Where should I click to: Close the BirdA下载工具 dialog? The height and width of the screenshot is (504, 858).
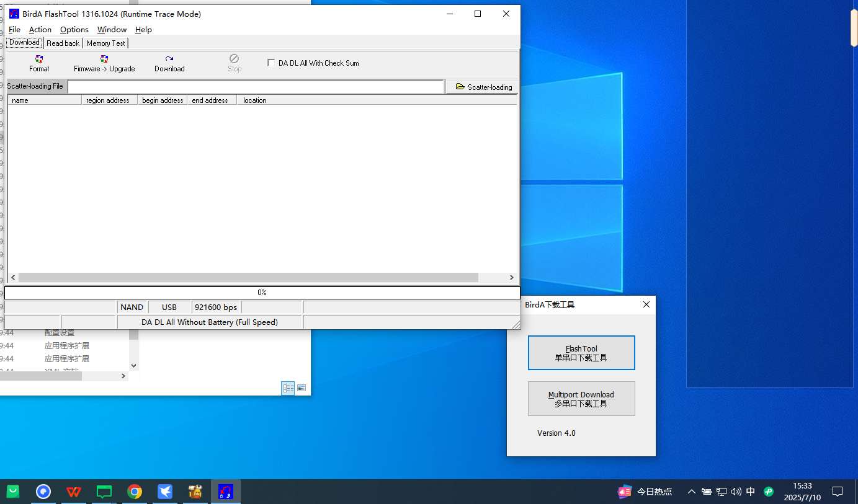(646, 304)
